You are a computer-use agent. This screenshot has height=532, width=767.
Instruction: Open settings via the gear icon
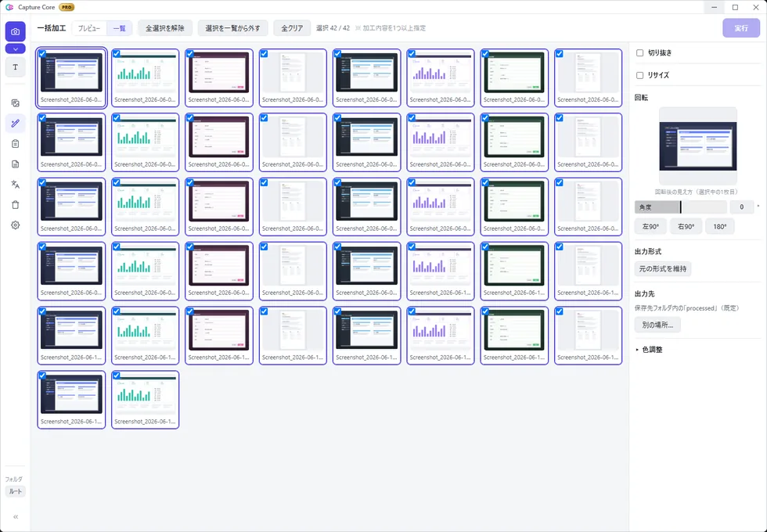click(x=15, y=225)
